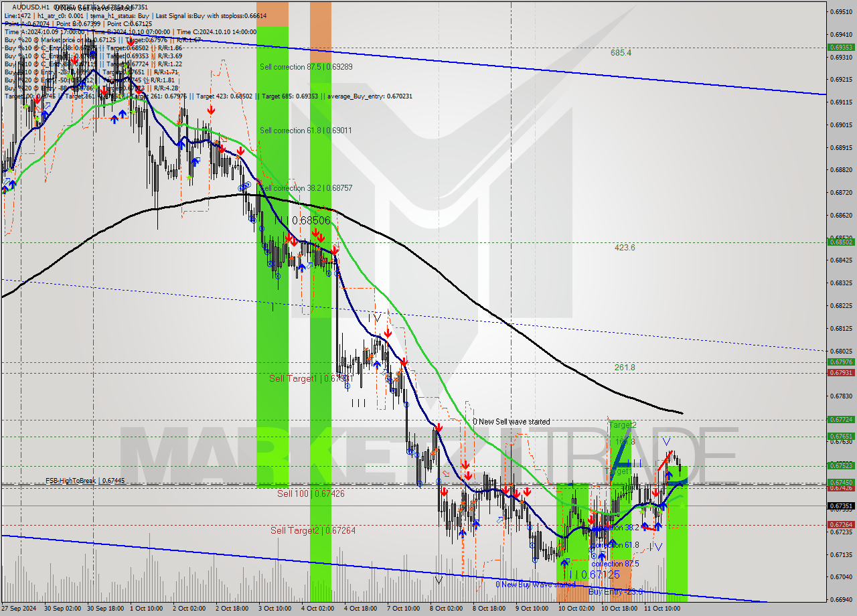Click the '27 Sep 2024' time axis label

[x=20, y=609]
